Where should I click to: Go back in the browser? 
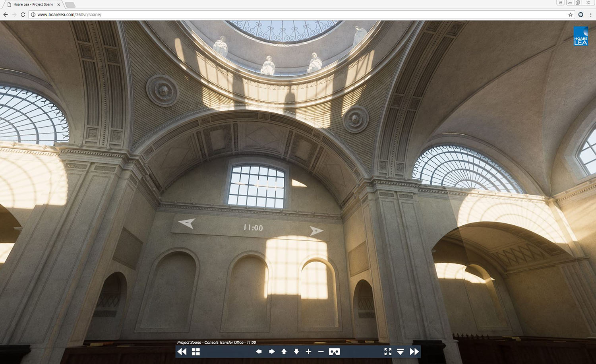point(6,15)
